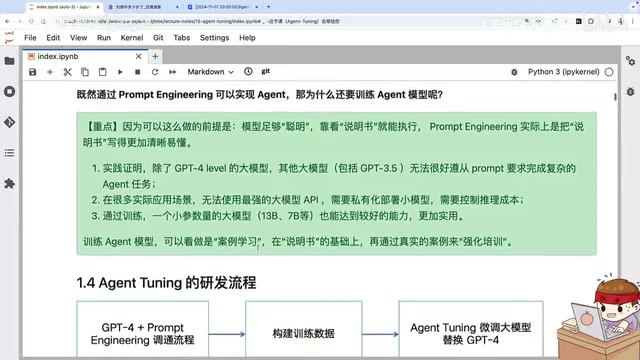Open a new launcher tab with plus
Image resolution: width=640 pixels, height=360 pixels.
point(155,56)
